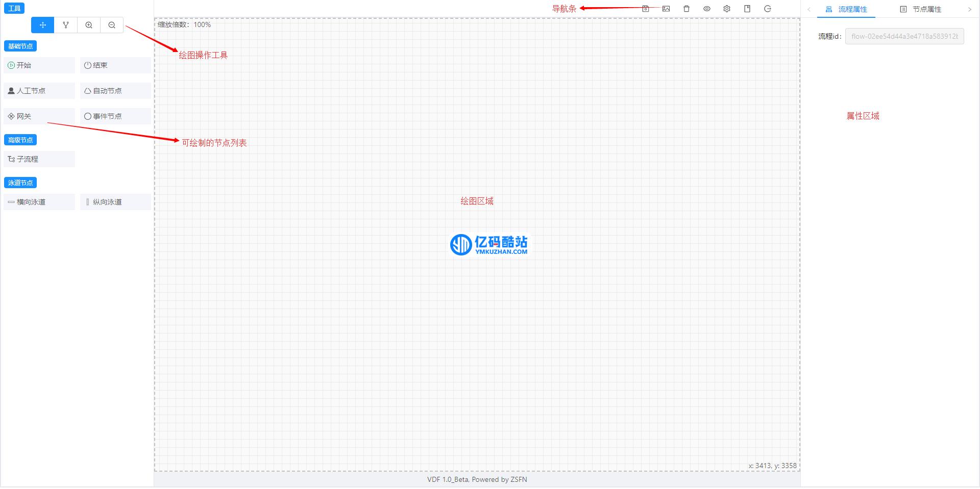Screen dimensions: 980x489
Task: Switch to the 流程属性 tab
Action: click(x=846, y=9)
